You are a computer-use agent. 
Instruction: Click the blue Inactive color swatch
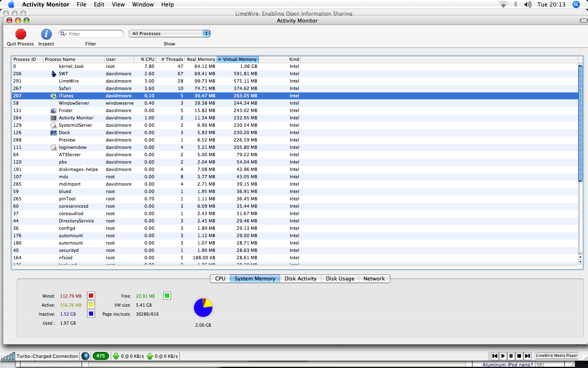[91, 314]
